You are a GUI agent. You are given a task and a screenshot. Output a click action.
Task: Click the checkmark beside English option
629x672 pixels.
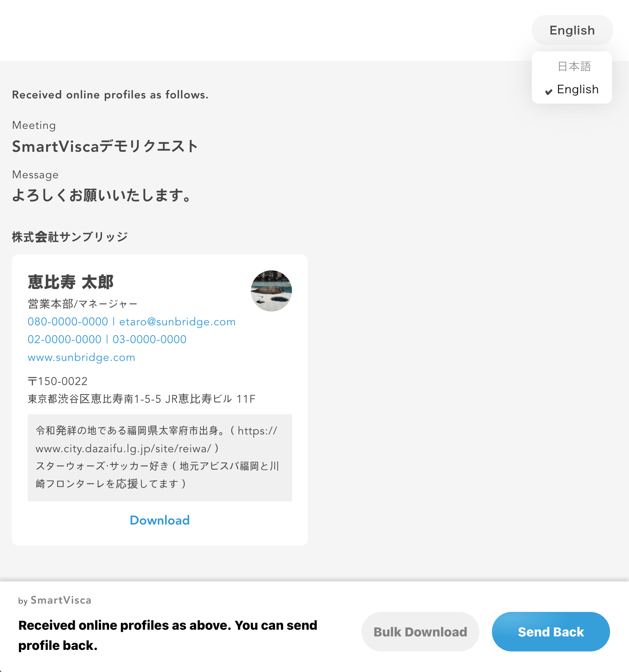tap(548, 92)
